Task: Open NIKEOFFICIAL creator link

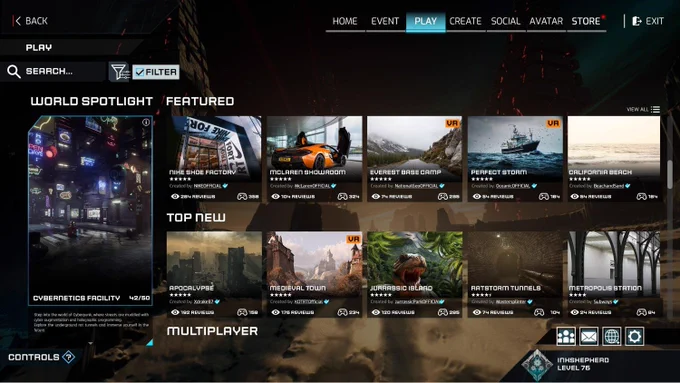Action: click(x=207, y=186)
